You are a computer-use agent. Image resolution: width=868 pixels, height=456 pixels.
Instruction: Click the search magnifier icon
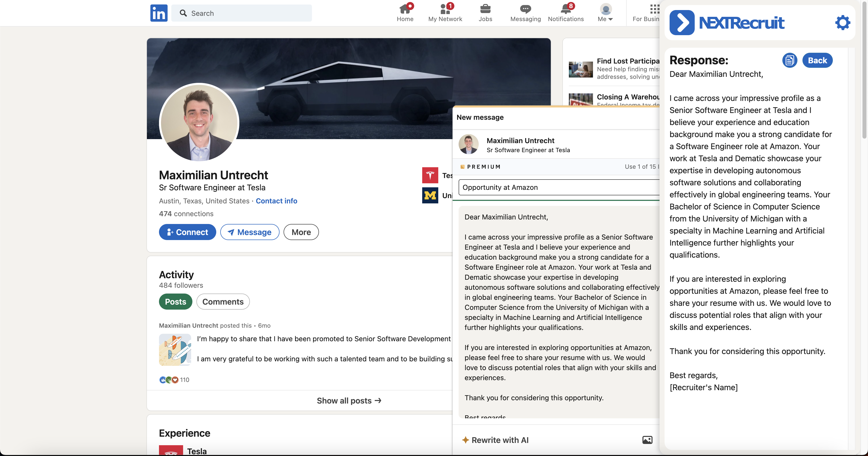click(x=183, y=13)
